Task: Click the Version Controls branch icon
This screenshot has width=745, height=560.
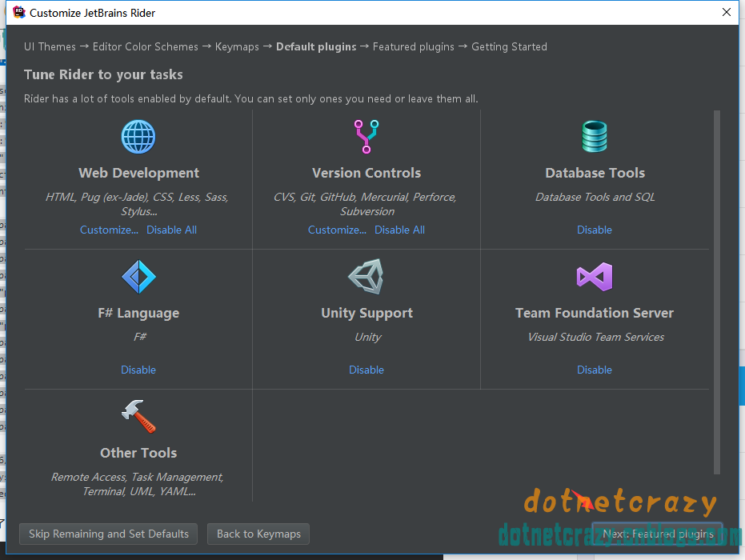Action: point(366,137)
